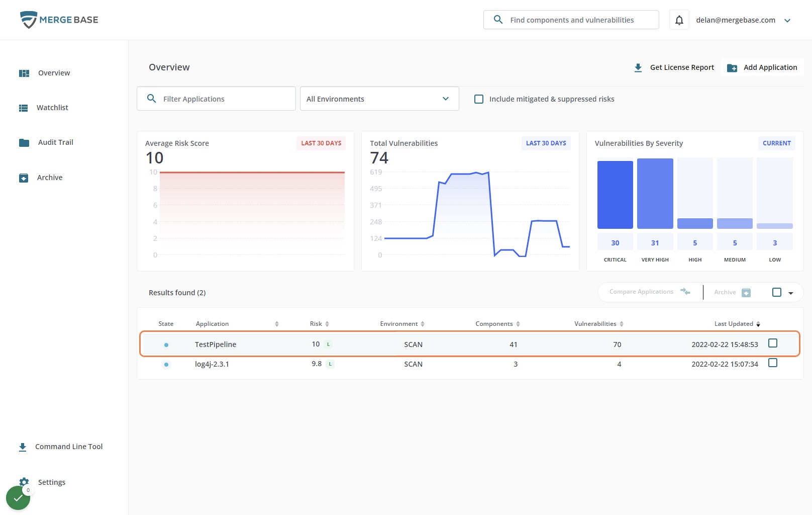Focus the Filter Applications field

[x=216, y=99]
